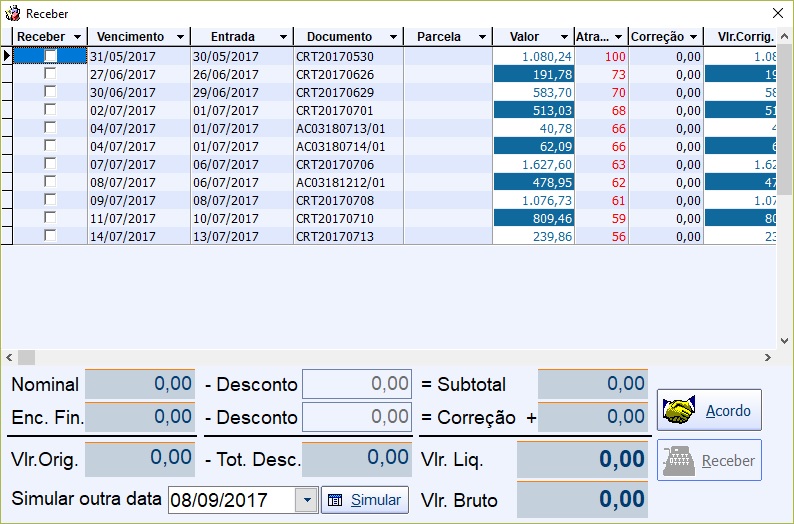
Task: Tick checkbox for row CRT20170629
Action: [50, 92]
